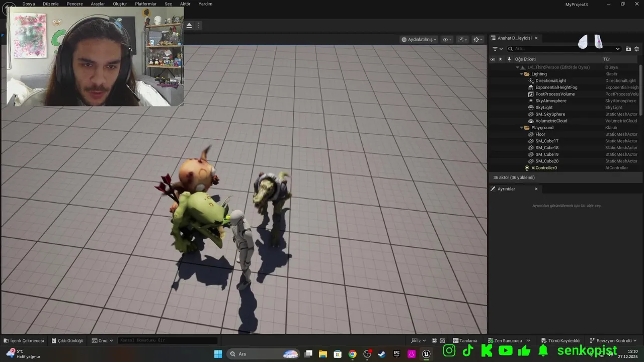Click the eject icon in the play toolbar
The image size is (644, 362).
pyautogui.click(x=189, y=25)
